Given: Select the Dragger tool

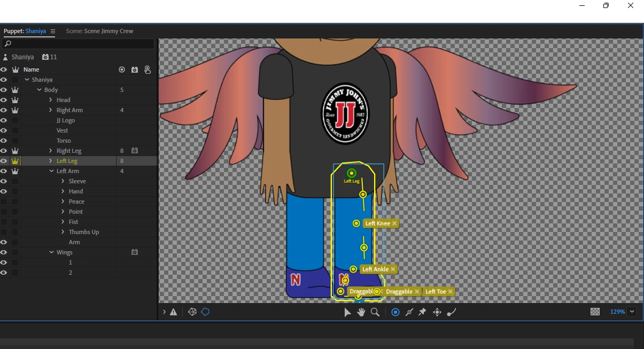Looking at the screenshot, I should coord(437,312).
